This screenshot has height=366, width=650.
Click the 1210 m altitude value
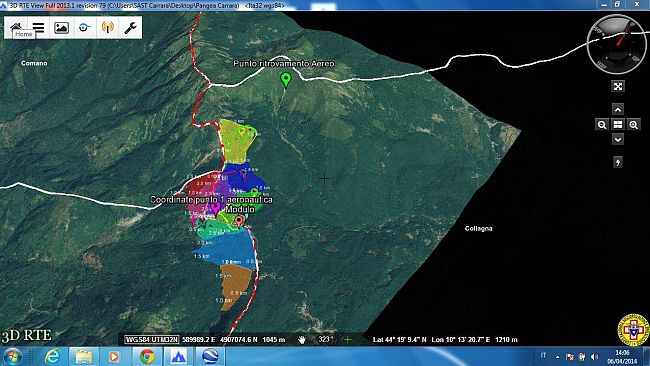coord(506,339)
